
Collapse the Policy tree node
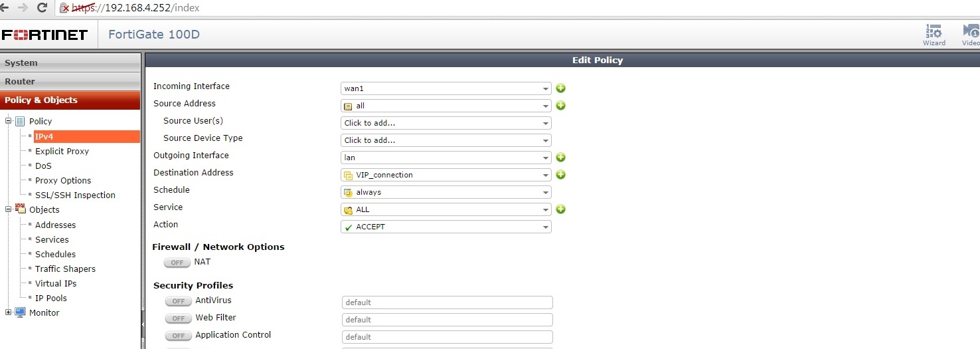click(x=9, y=121)
